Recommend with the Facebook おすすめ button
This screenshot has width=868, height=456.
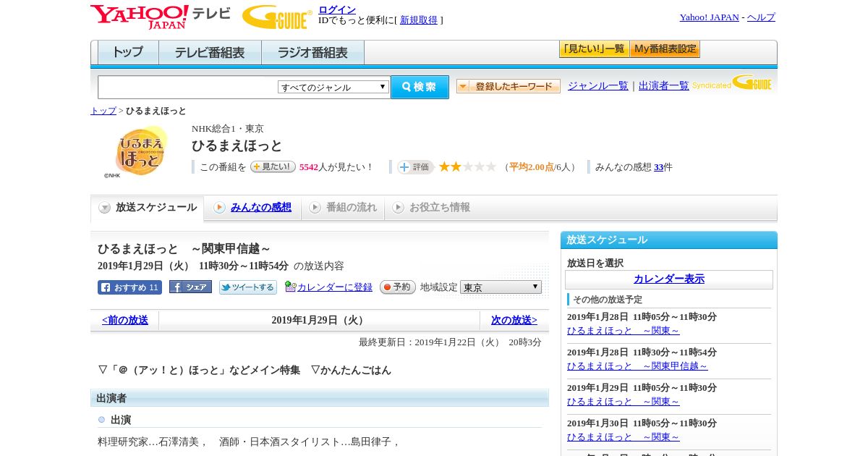tap(129, 287)
